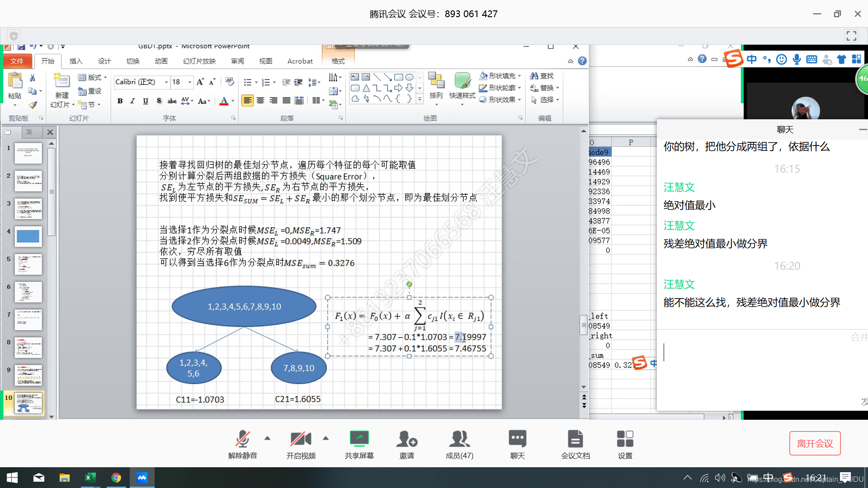Click the red font color swatch

223,101
